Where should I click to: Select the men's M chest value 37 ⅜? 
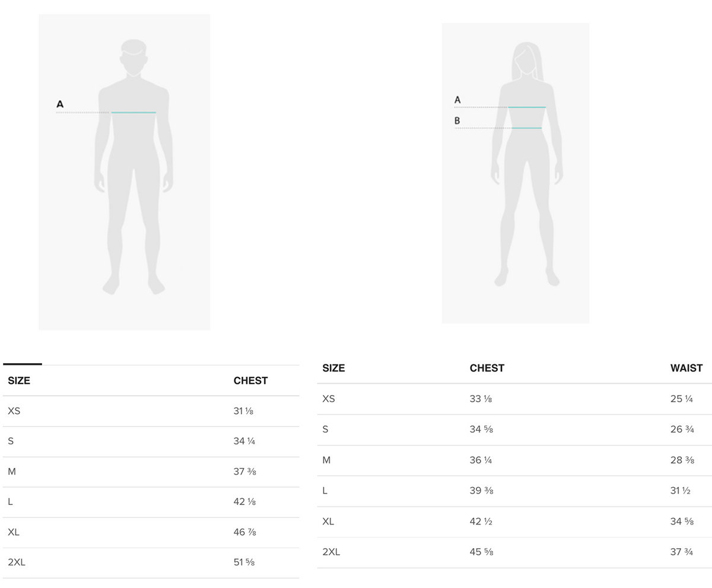244,472
